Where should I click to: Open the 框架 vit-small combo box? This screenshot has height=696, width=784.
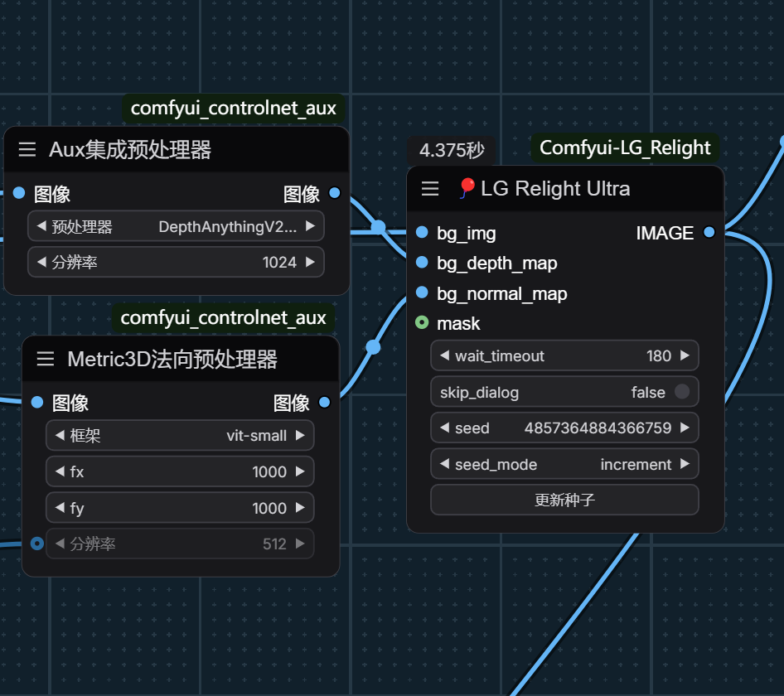point(180,435)
